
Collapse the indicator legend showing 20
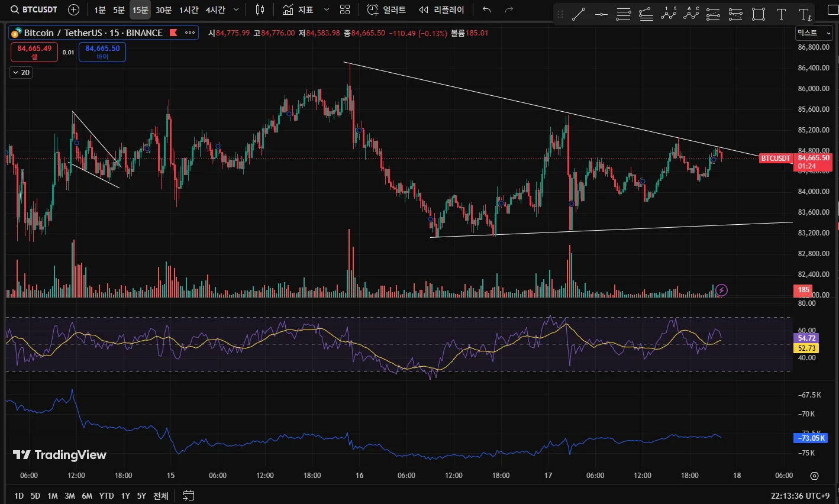pyautogui.click(x=21, y=72)
